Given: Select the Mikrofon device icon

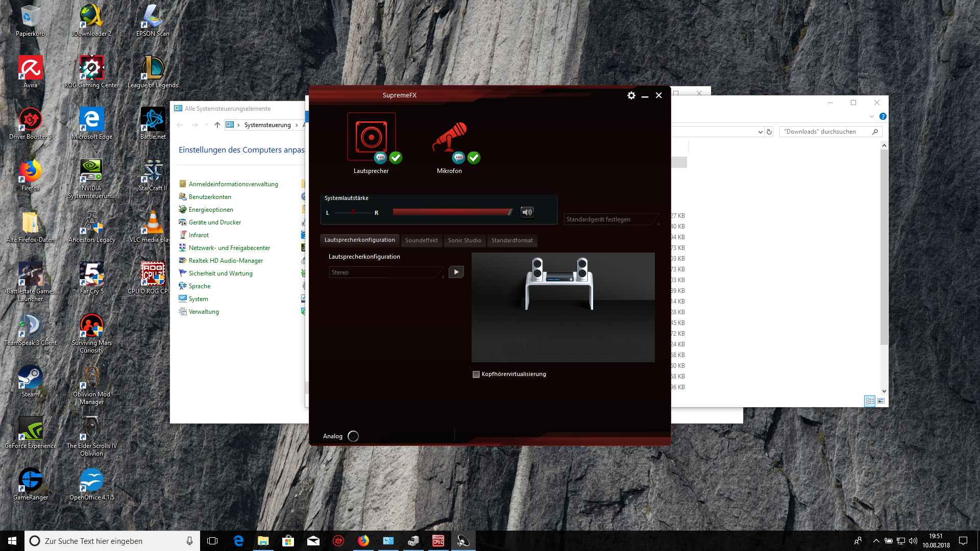Looking at the screenshot, I should click(449, 136).
